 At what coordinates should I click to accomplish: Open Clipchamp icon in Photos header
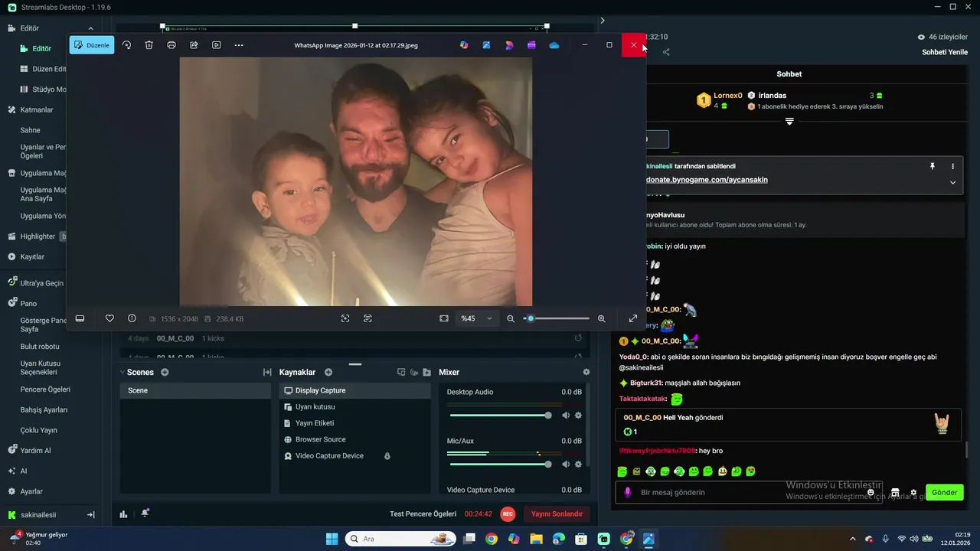(x=531, y=45)
